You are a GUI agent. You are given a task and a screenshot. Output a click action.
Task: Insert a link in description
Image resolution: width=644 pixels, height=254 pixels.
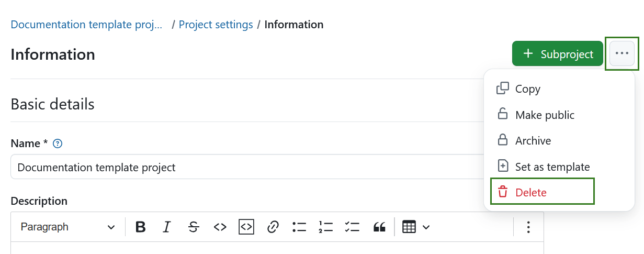(273, 227)
